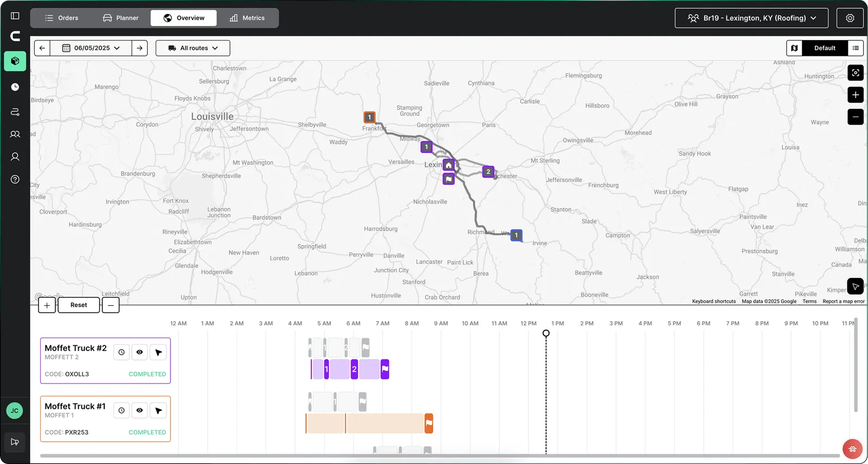Screen dimensions: 868x464
Task: Click the purple flag end marker on map
Action: [x=449, y=179]
